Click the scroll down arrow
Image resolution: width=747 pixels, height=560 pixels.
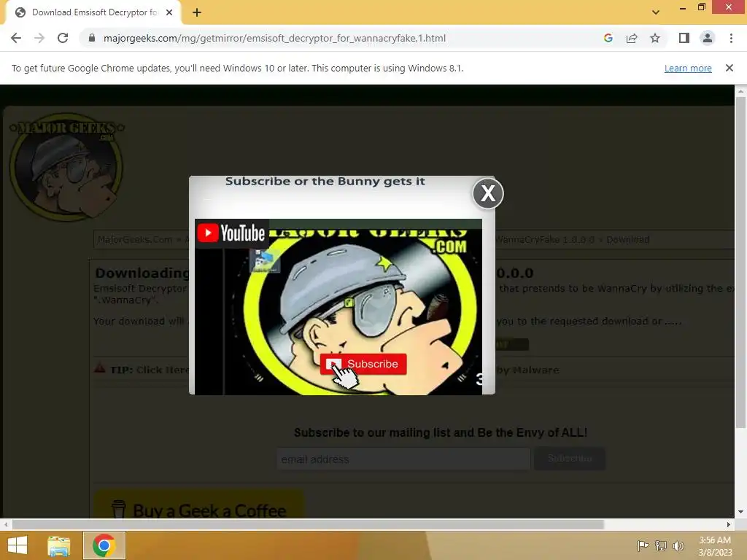740,512
